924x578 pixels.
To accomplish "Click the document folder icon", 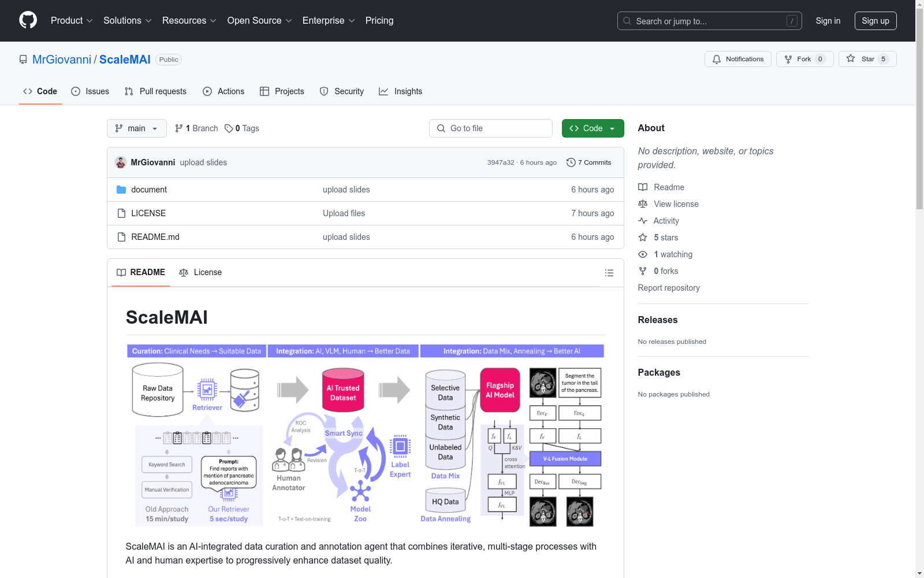I will [121, 190].
